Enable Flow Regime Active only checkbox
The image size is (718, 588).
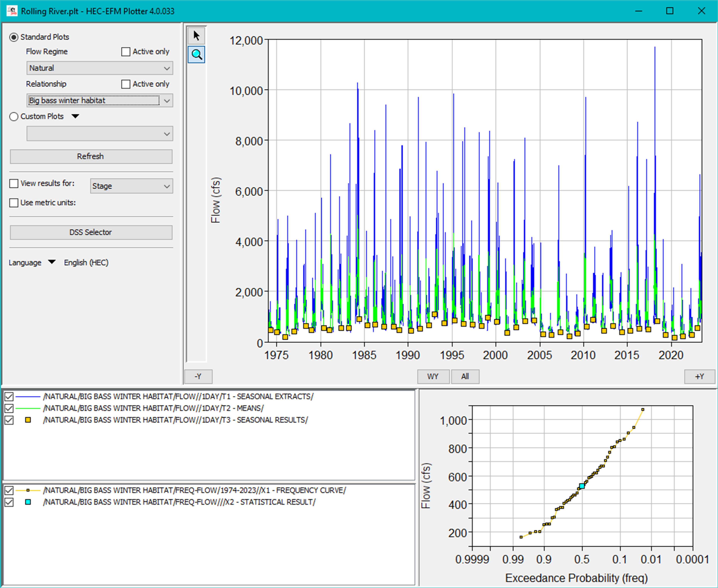tap(126, 52)
